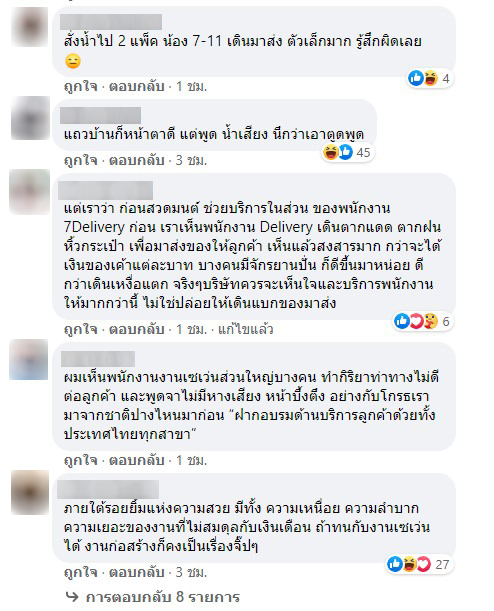
Task: Like (ถูกใจ) the last comment about salary
Action: click(80, 572)
